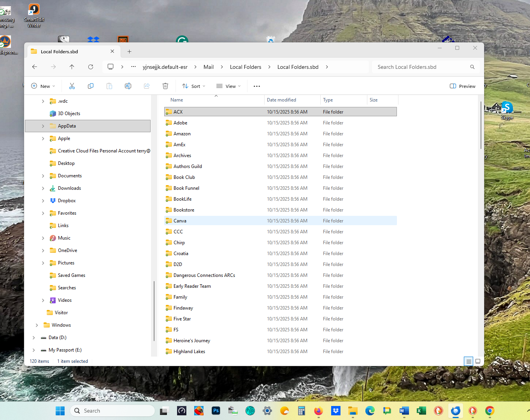Click the Rename icon in toolbar
The image size is (530, 420).
(x=128, y=86)
